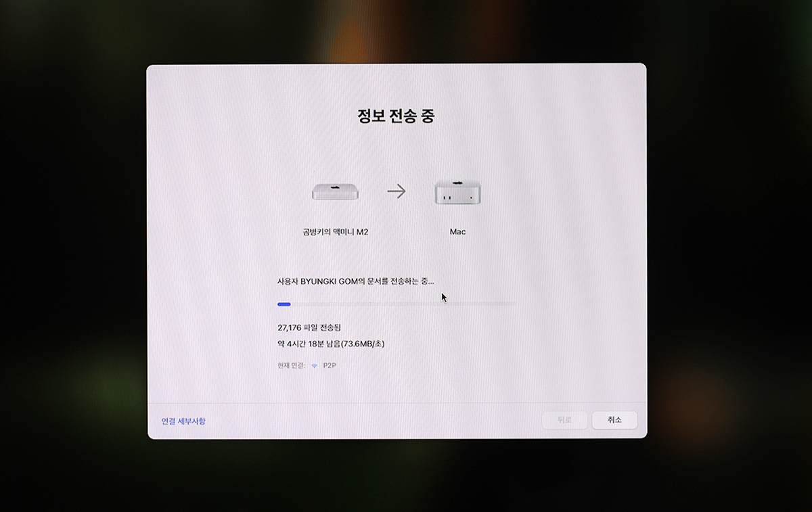Click the 27,176 파일 전송됨 text
Viewport: 812px width, 512px height.
point(309,327)
